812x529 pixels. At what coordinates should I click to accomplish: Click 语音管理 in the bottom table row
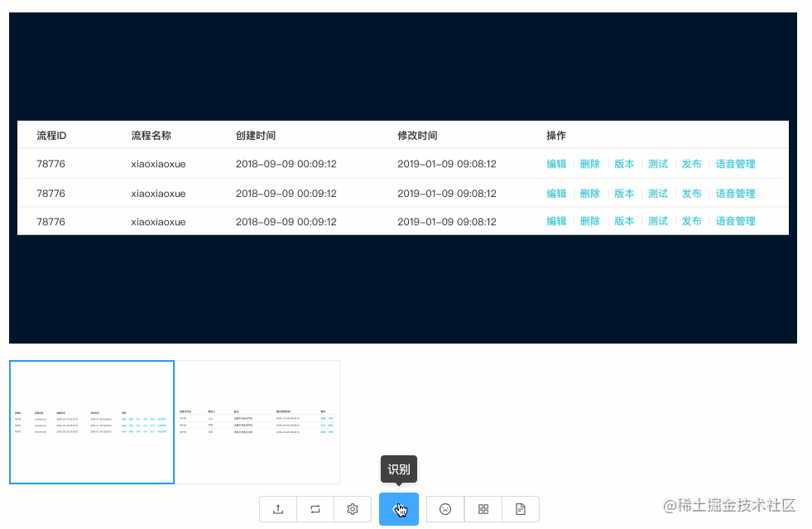pyautogui.click(x=735, y=221)
